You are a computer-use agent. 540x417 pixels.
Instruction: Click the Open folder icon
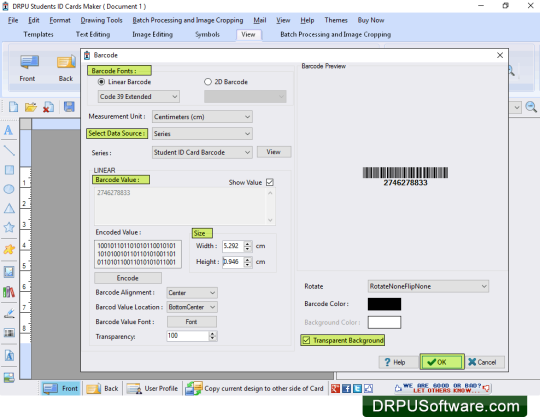coord(31,107)
